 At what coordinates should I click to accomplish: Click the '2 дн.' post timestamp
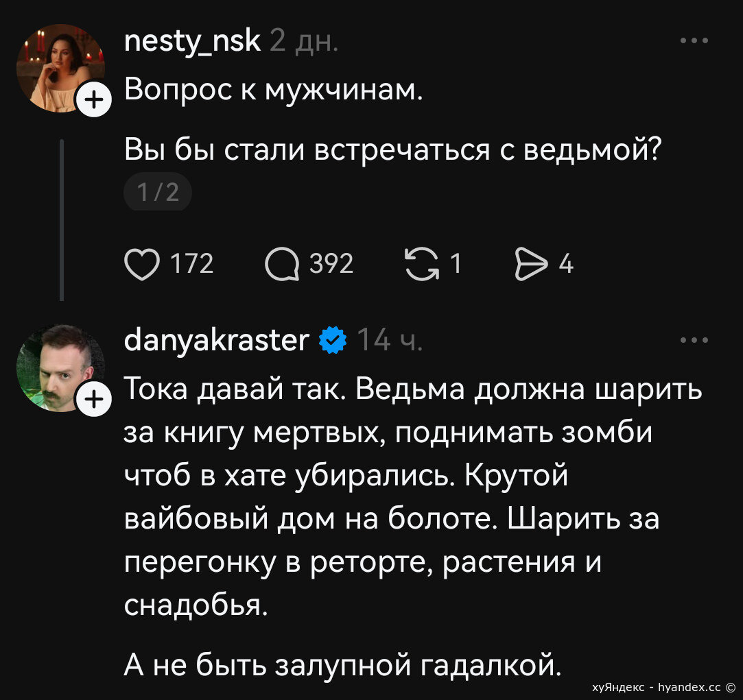[x=303, y=42]
